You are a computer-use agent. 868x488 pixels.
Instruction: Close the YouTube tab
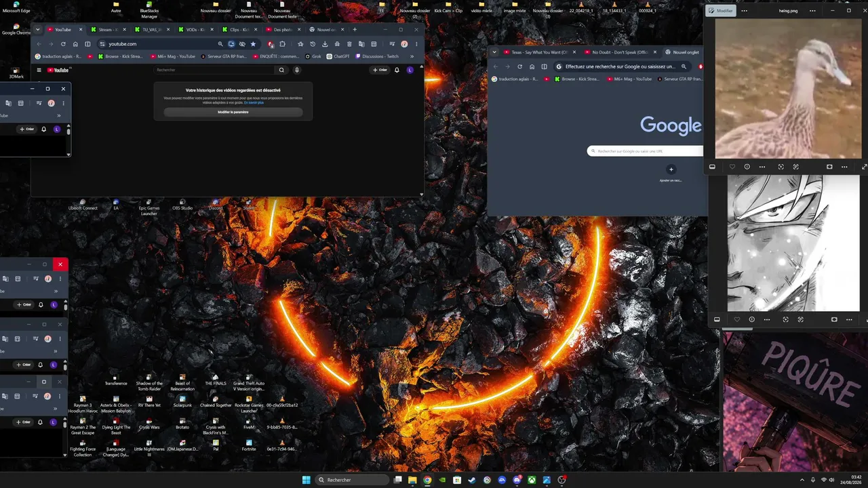coord(81,30)
